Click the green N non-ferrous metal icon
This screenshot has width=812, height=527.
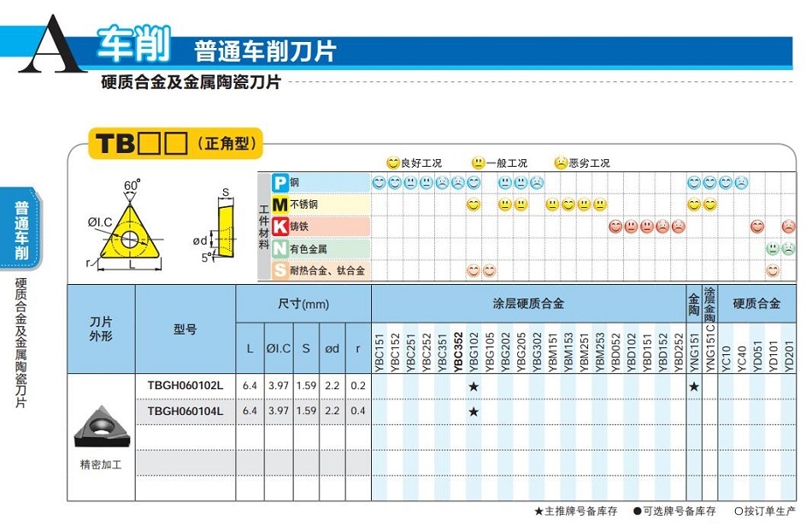tap(279, 249)
